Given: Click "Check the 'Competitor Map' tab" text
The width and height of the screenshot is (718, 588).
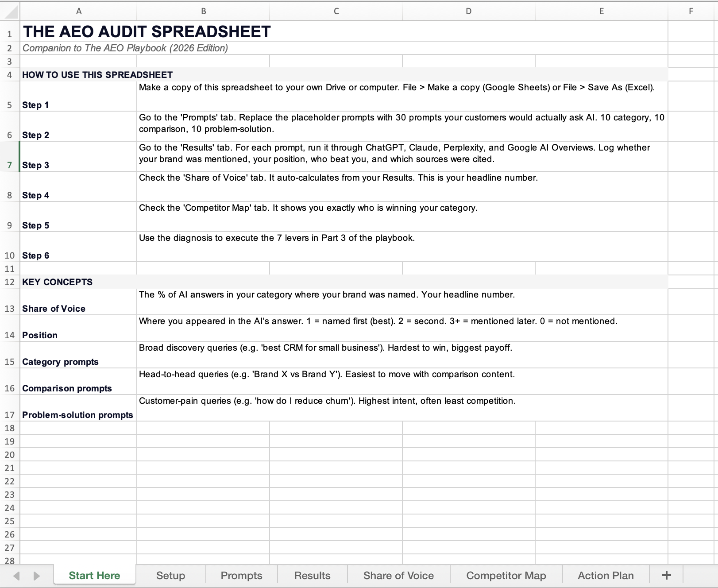Looking at the screenshot, I should 308,208.
